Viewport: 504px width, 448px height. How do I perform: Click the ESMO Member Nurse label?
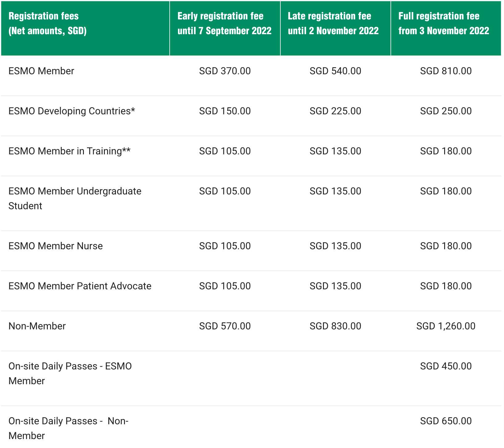56,246
